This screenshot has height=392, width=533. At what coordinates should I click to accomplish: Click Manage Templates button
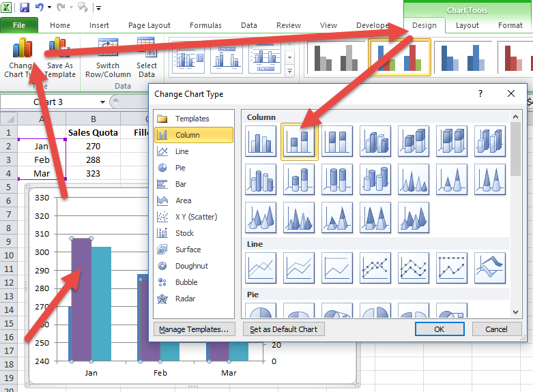[x=194, y=329]
